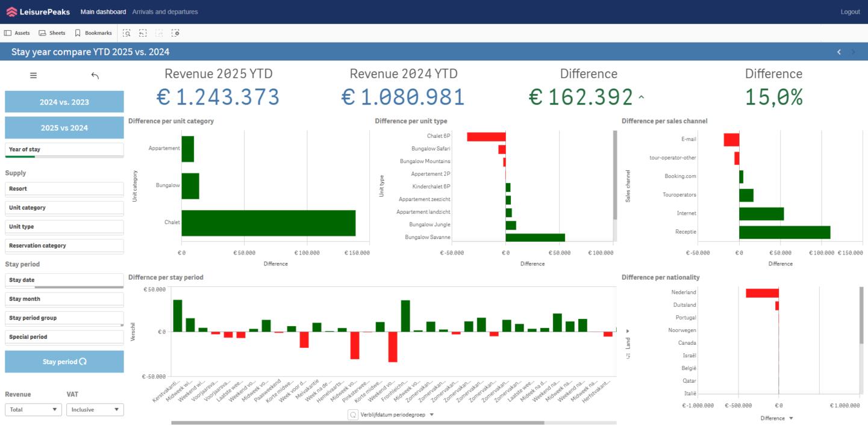Open the hamburger menu in side panel
Screen dimensions: 868x426
click(34, 76)
